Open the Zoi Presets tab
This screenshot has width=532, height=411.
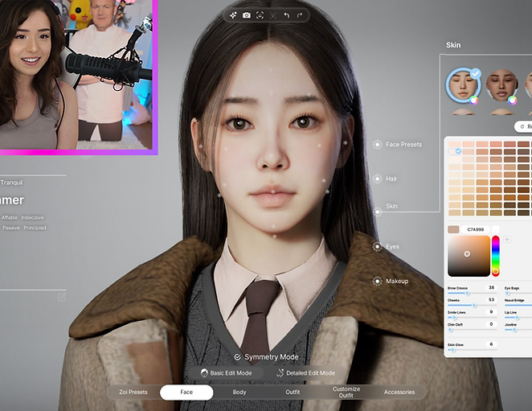tap(133, 392)
